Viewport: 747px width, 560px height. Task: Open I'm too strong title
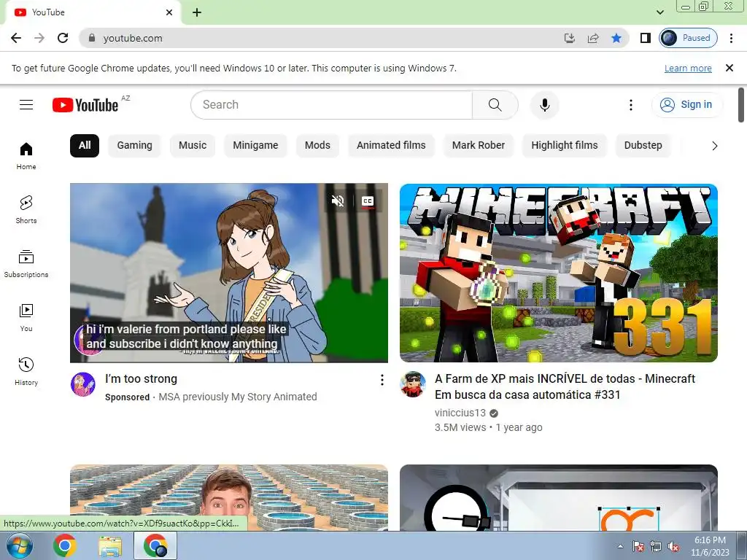(x=141, y=379)
